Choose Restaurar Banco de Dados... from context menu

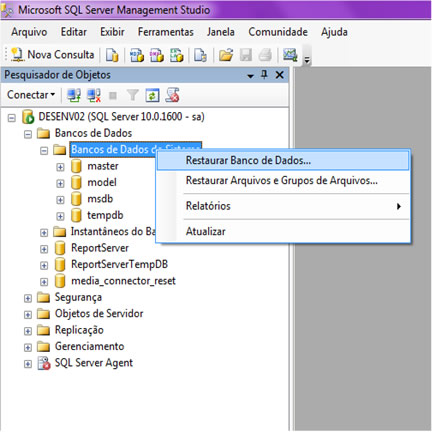[283, 160]
